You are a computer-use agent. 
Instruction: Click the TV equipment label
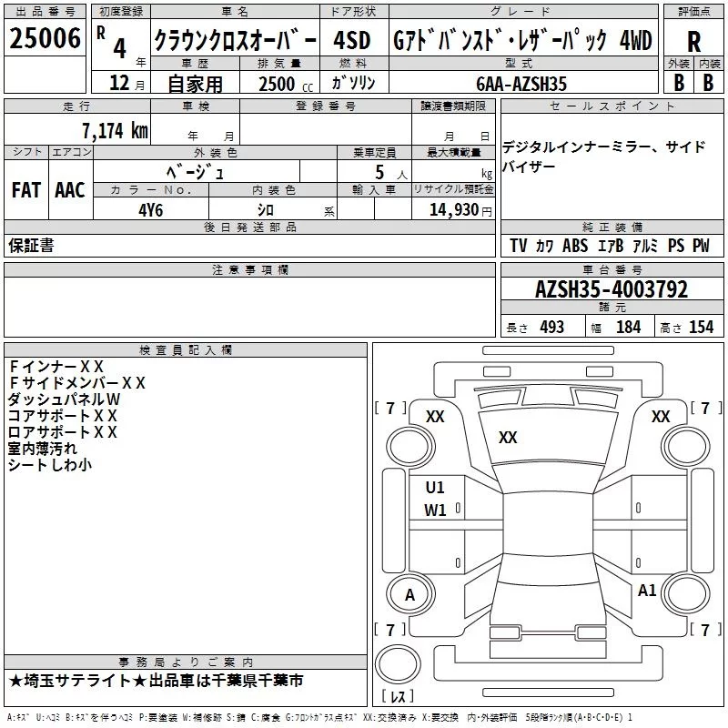[x=518, y=247]
